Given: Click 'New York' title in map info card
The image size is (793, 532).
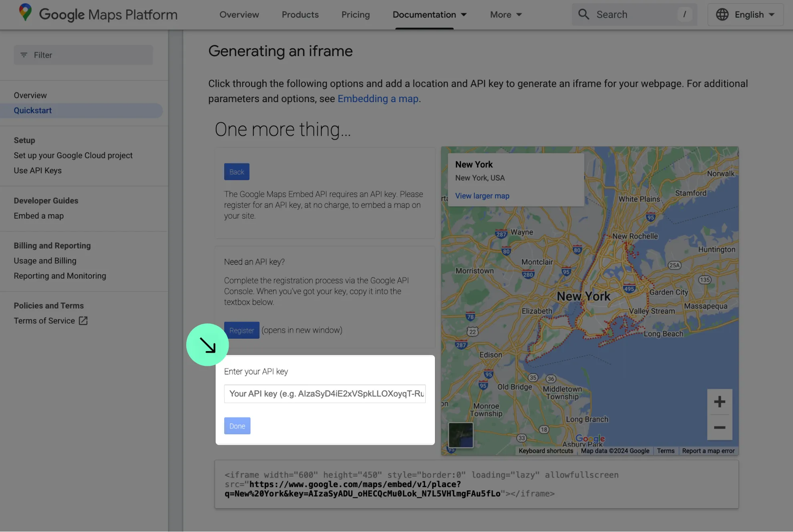Looking at the screenshot, I should tap(474, 165).
